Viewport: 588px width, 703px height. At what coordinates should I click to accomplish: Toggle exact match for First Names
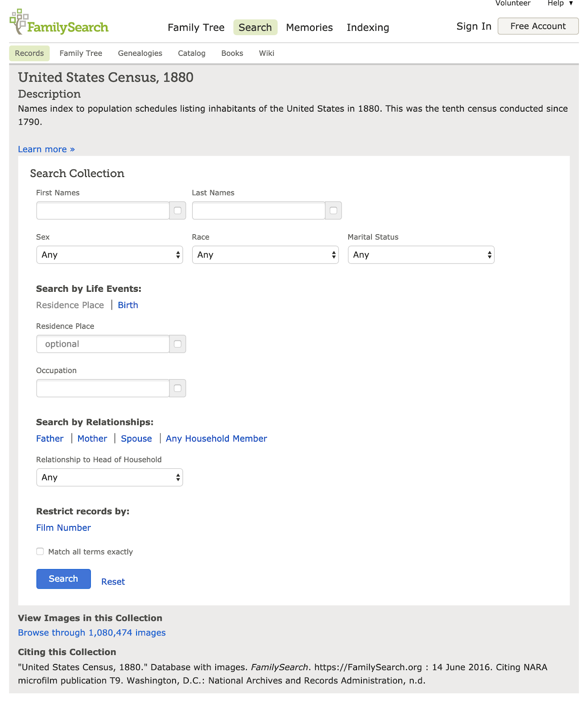click(177, 210)
